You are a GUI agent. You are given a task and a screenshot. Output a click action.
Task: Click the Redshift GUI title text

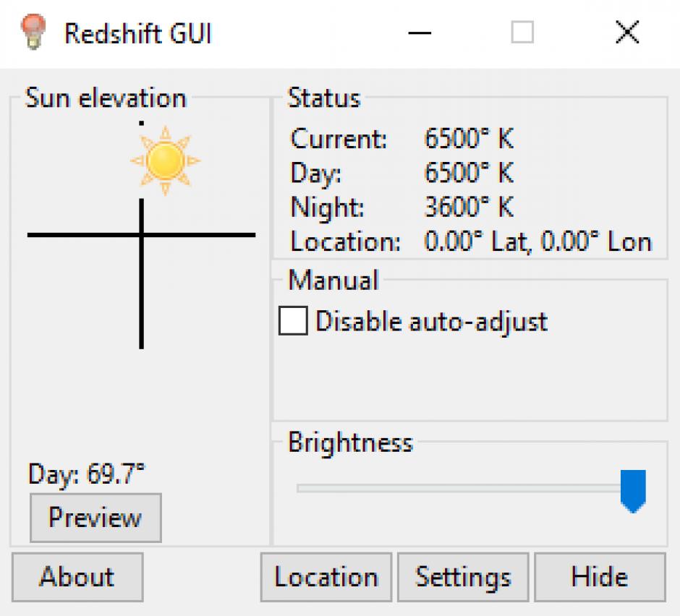click(x=138, y=33)
